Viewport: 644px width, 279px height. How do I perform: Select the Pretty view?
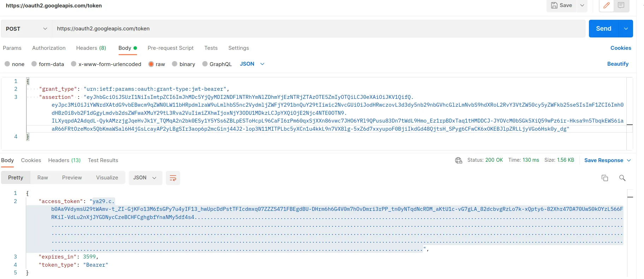(x=16, y=178)
